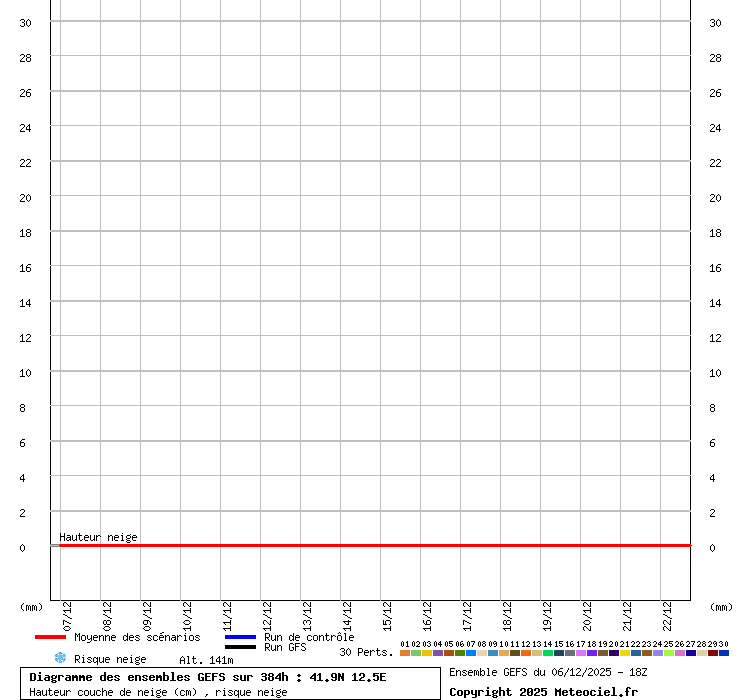Screen dimensions: 740x700
Task: Click the blue Run de contrôle legend line
Action: coord(240,637)
